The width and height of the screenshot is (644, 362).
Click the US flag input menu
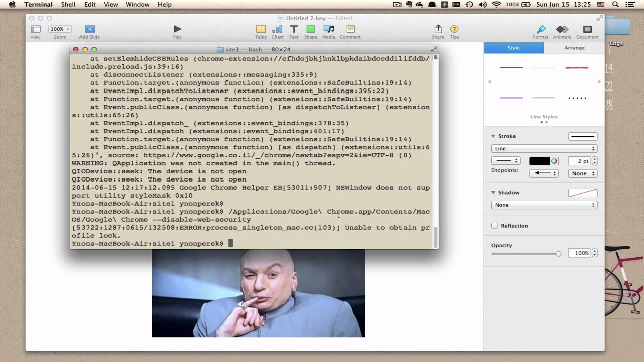pos(600,4)
